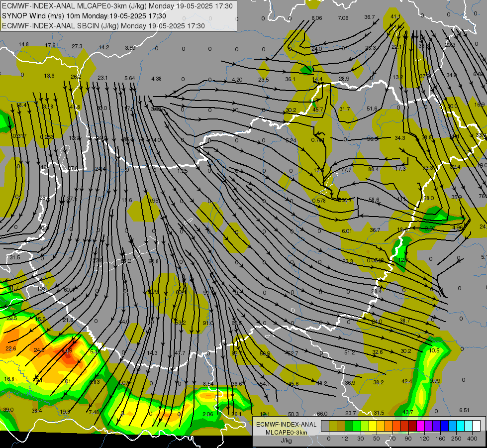Image resolution: width=487 pixels, height=448 pixels.
Task: Click the '43.7' value on the map
Action: [407, 412]
